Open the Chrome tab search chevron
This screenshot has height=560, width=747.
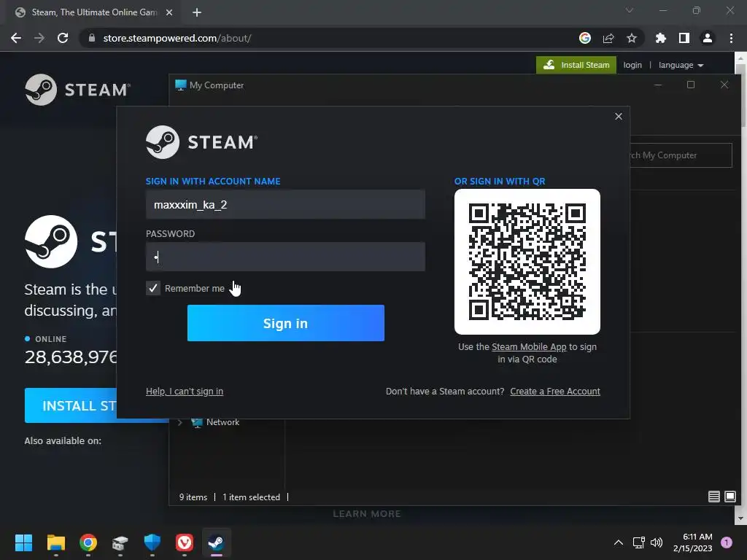point(630,10)
